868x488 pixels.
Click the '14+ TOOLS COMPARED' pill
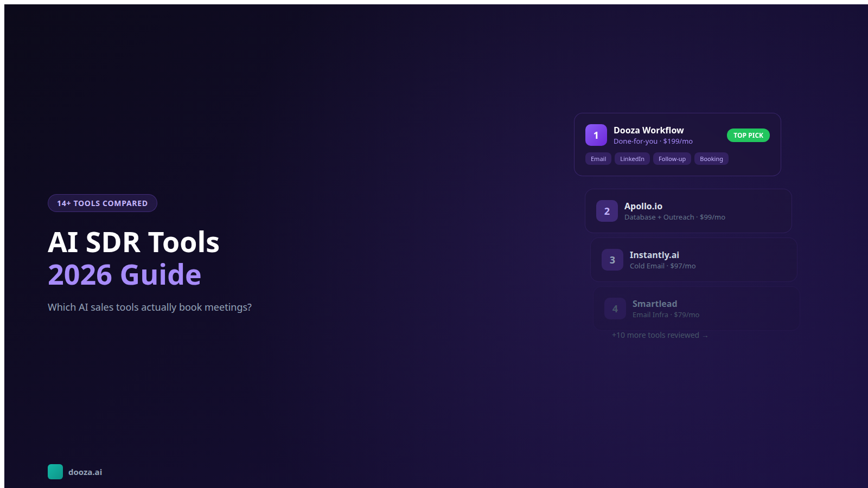103,203
